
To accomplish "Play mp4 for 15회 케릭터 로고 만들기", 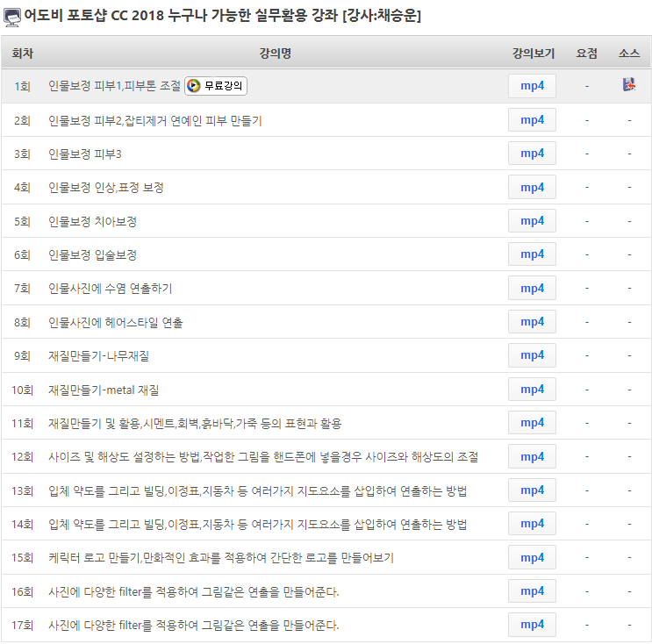I will pyautogui.click(x=532, y=557).
